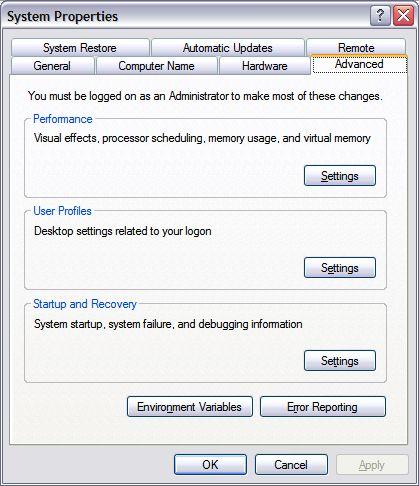Select the Advanced tab

pos(359,64)
